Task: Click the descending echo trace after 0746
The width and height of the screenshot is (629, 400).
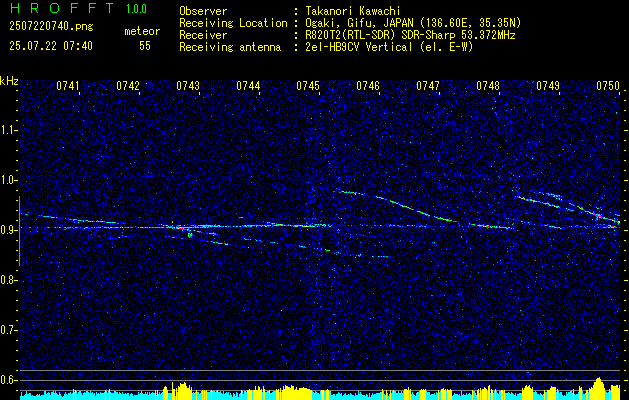Action: tap(416, 209)
